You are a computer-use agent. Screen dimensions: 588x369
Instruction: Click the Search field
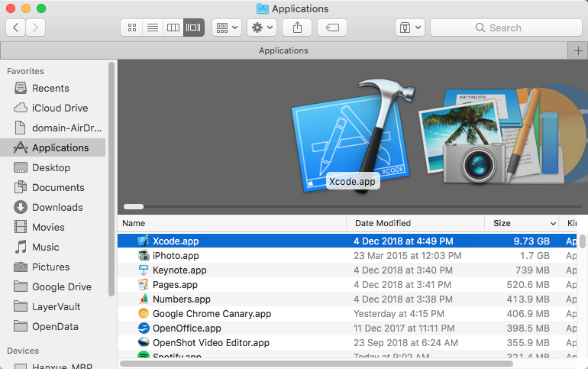coord(506,28)
